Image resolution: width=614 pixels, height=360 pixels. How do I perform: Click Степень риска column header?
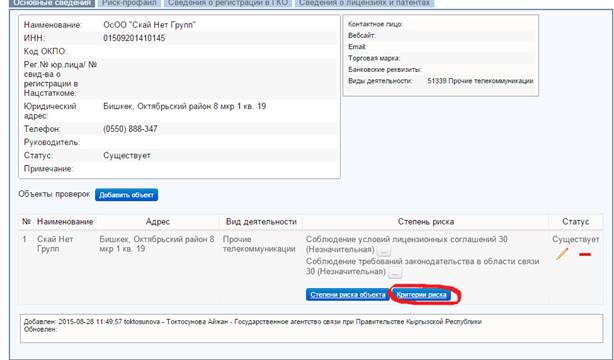pyautogui.click(x=426, y=222)
